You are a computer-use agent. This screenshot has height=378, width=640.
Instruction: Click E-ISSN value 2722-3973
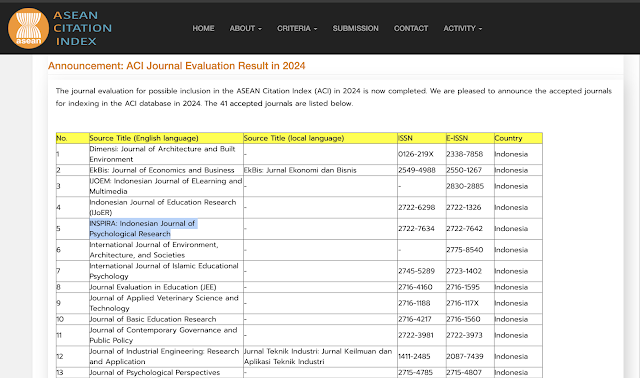(464, 335)
